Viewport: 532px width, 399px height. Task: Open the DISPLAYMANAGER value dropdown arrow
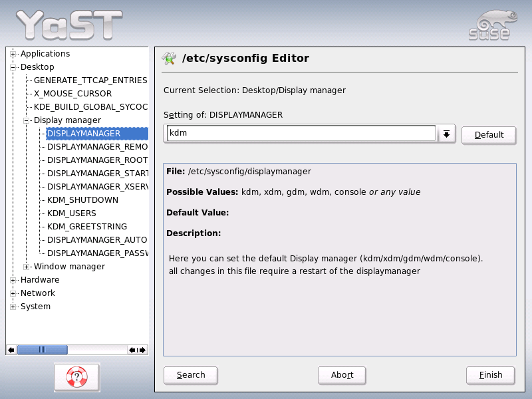[x=446, y=134]
